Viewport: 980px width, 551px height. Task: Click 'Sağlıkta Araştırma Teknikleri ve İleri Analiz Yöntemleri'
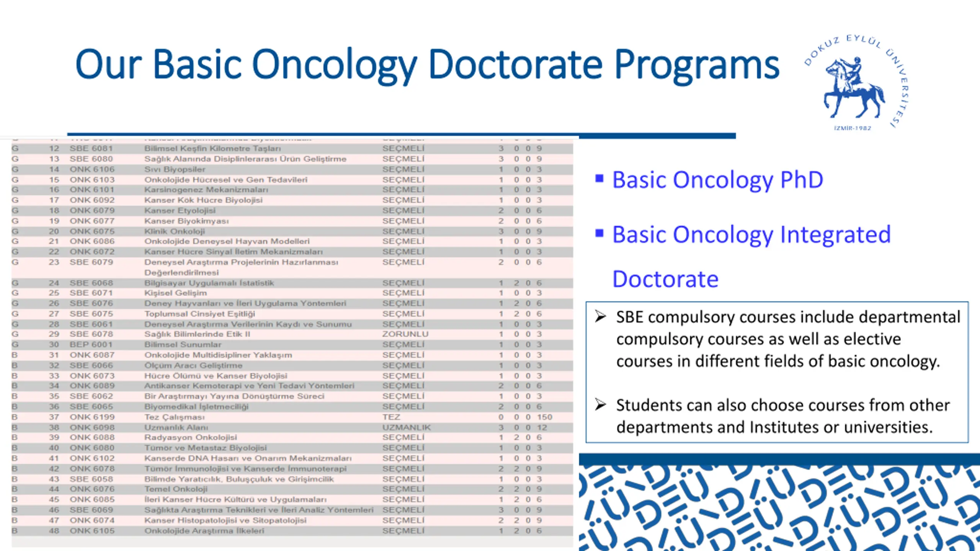coord(259,510)
